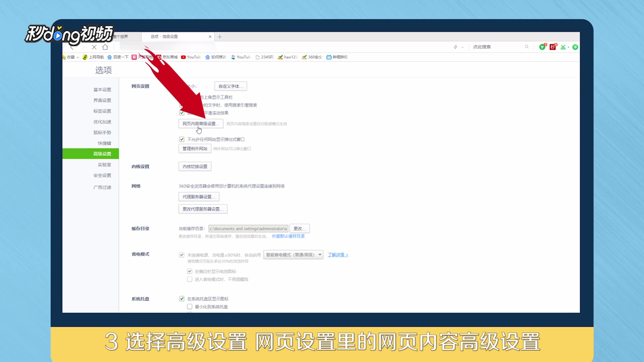
Task: Open the 哔哩哔哩 bookmark
Action: [337, 57]
